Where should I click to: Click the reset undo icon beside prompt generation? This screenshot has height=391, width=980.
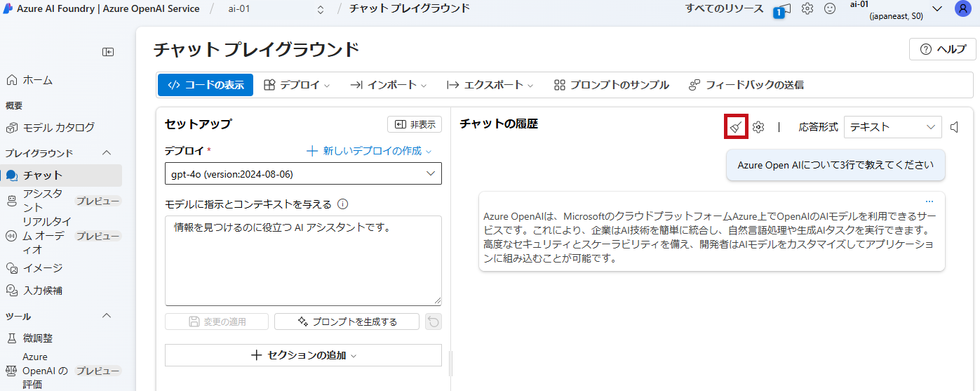[434, 322]
